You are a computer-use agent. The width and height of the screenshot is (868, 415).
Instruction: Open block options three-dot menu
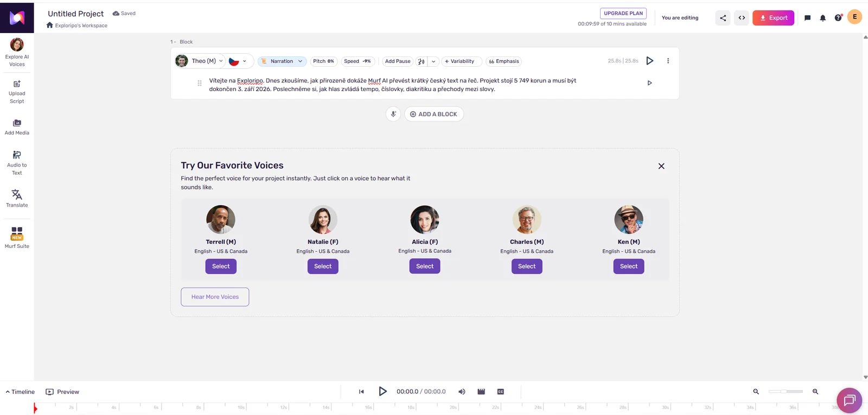pos(668,61)
